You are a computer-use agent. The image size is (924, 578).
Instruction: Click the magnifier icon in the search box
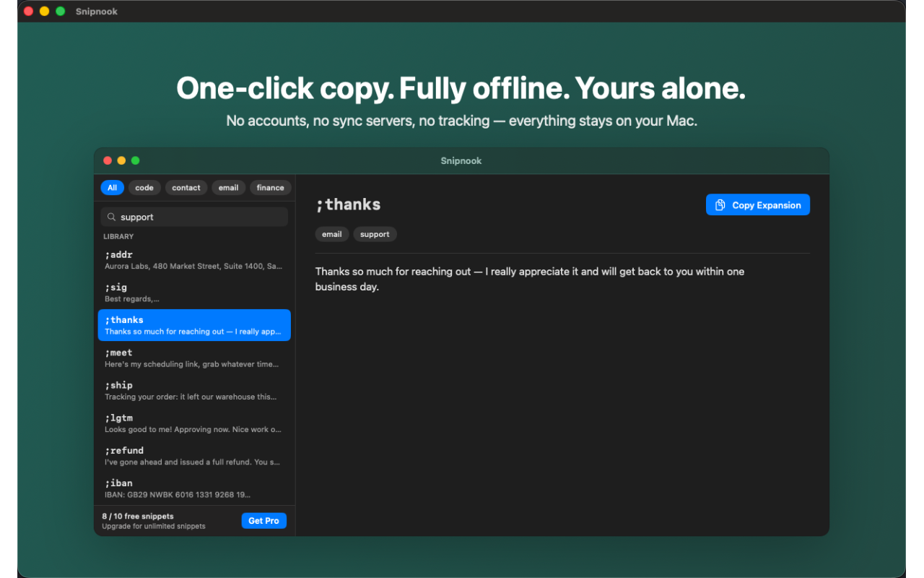click(111, 217)
